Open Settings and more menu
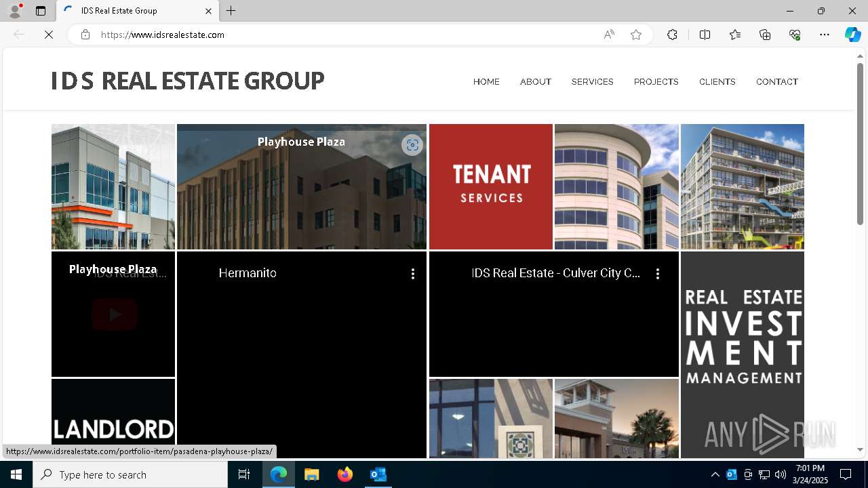This screenshot has height=488, width=868. (x=825, y=35)
